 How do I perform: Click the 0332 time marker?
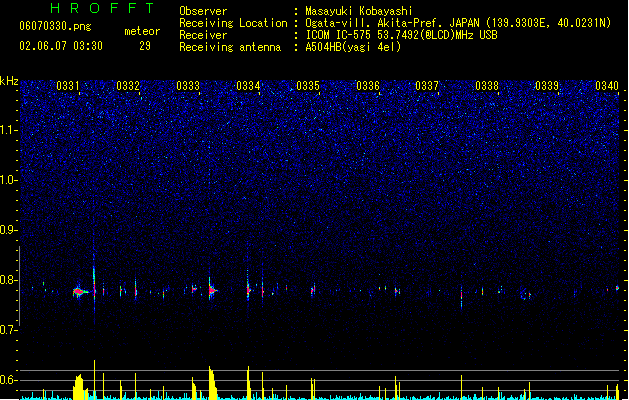pyautogui.click(x=128, y=86)
